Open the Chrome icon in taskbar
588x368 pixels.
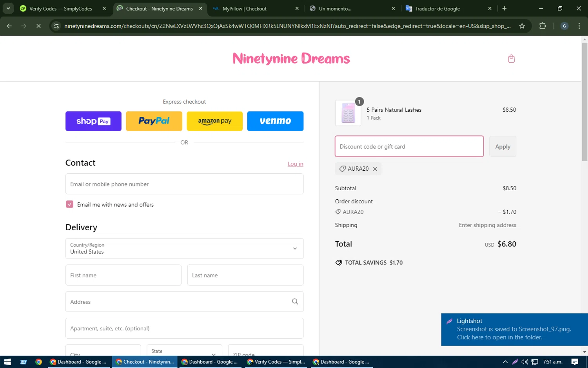38,362
